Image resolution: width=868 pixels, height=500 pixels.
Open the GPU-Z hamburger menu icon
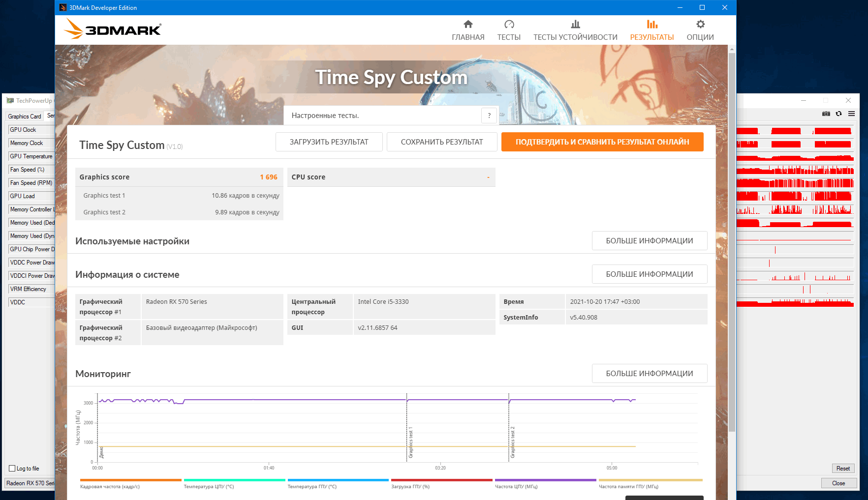851,114
